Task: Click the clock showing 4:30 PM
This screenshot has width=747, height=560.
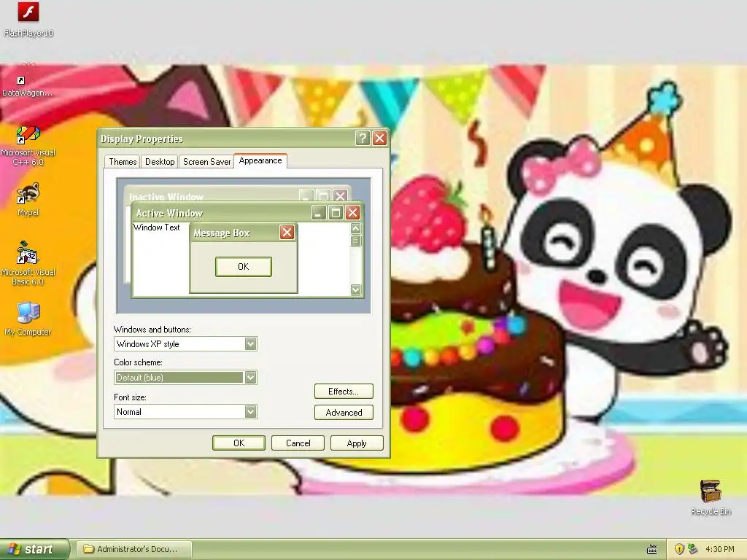Action: (720, 549)
